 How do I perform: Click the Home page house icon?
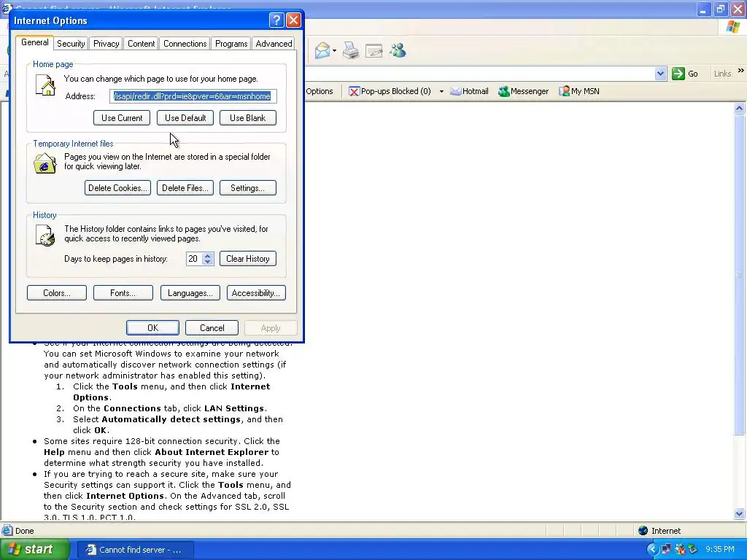pyautogui.click(x=46, y=86)
